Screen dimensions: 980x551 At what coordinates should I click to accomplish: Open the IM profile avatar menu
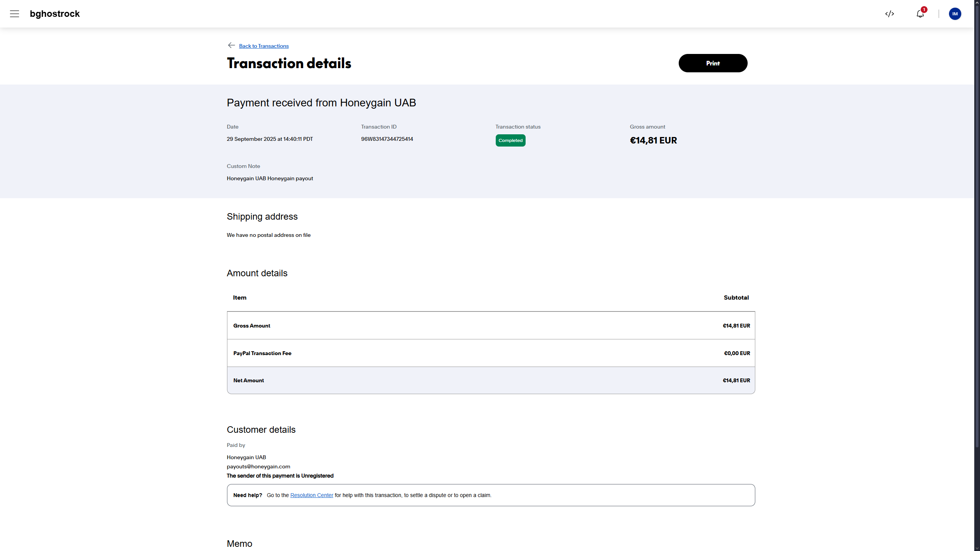pos(955,14)
